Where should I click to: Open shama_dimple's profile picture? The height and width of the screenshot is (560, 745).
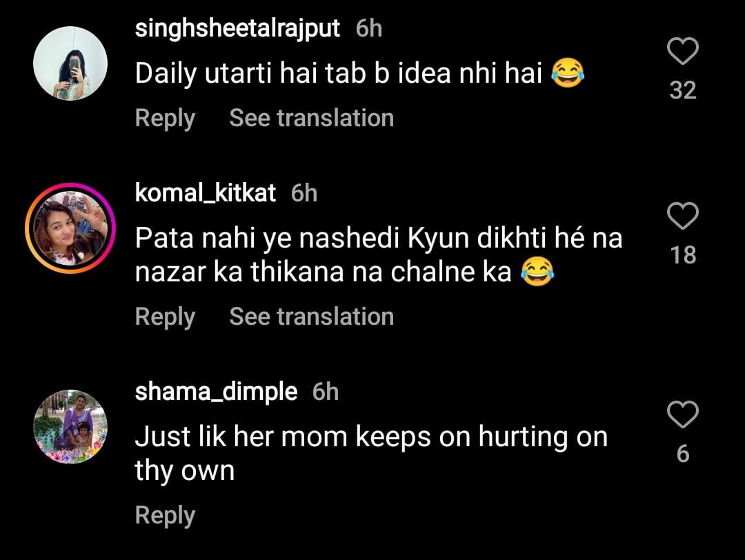click(x=70, y=427)
